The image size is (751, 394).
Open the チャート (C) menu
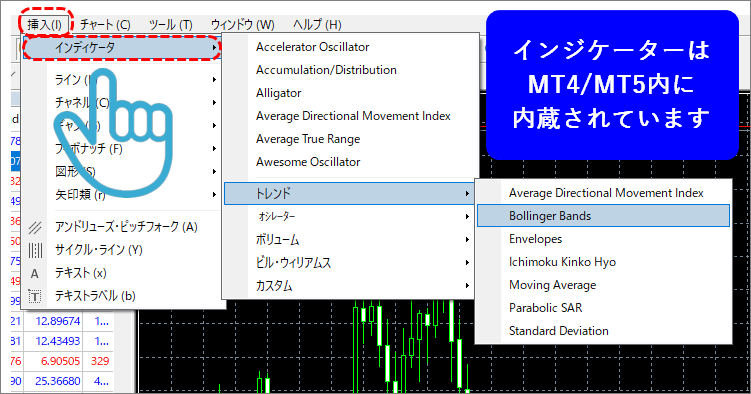(x=105, y=24)
